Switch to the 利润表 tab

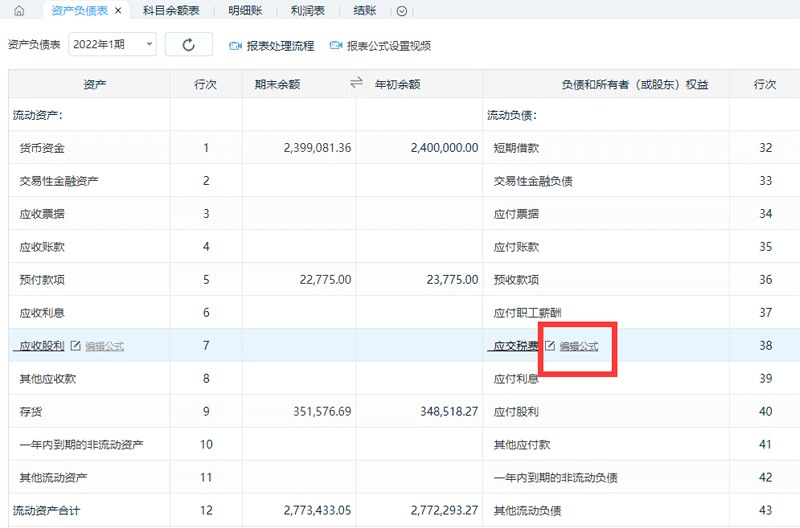[308, 11]
